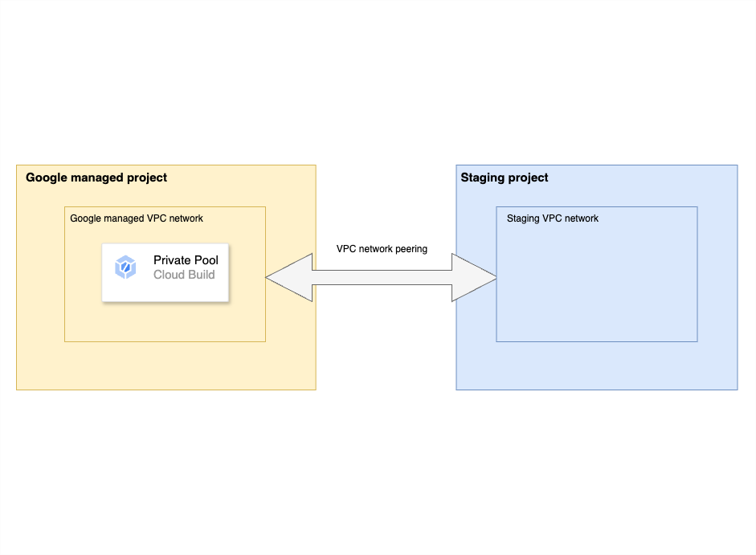The height and width of the screenshot is (555, 756).
Task: Click blank white canvas above the diagram
Action: tap(378, 80)
